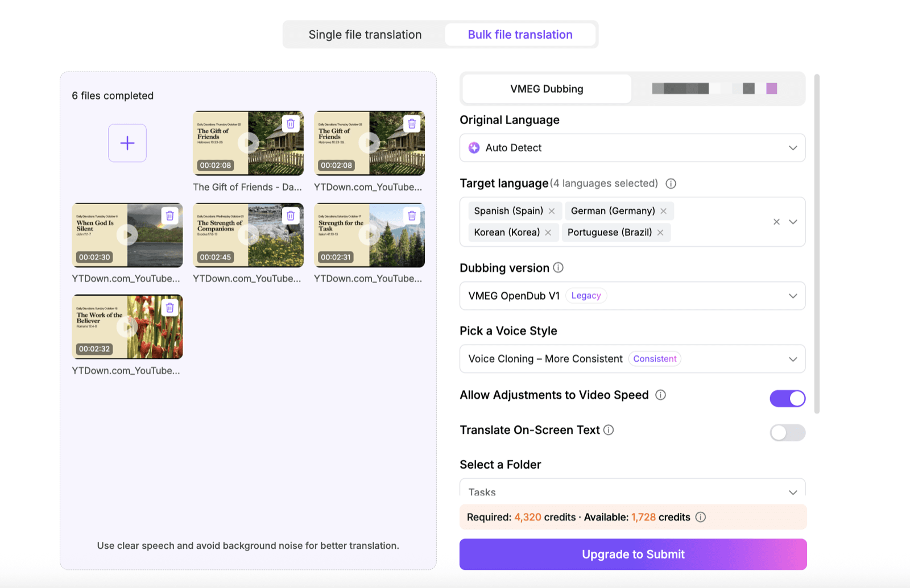The image size is (910, 588).
Task: Remove the Spanish (Spain) language tag
Action: click(x=552, y=211)
